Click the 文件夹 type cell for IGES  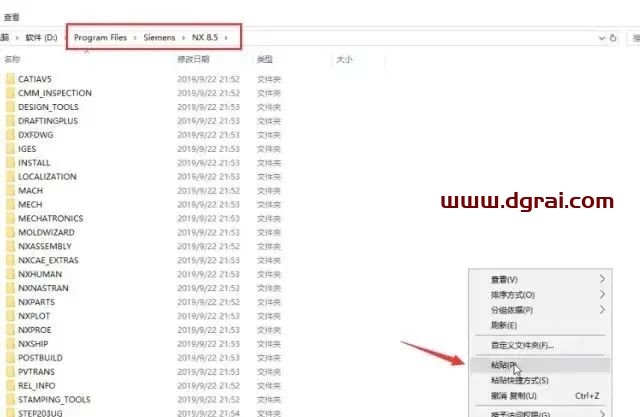point(269,149)
